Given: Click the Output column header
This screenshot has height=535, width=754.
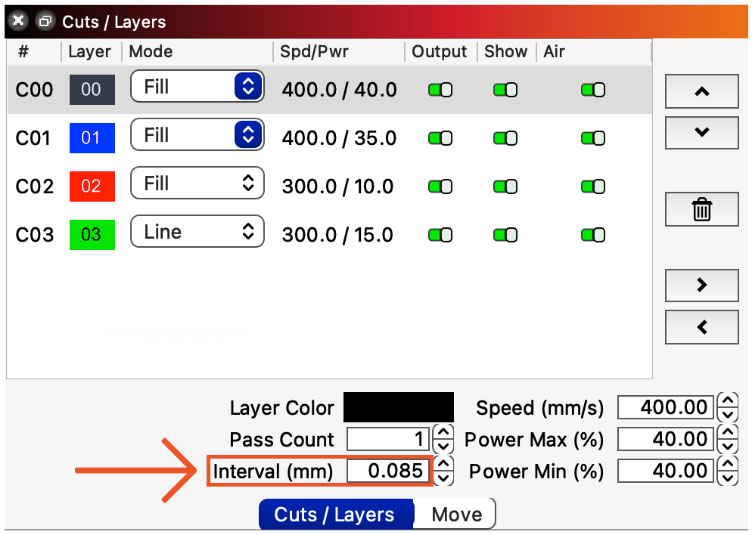Looking at the screenshot, I should (x=439, y=51).
